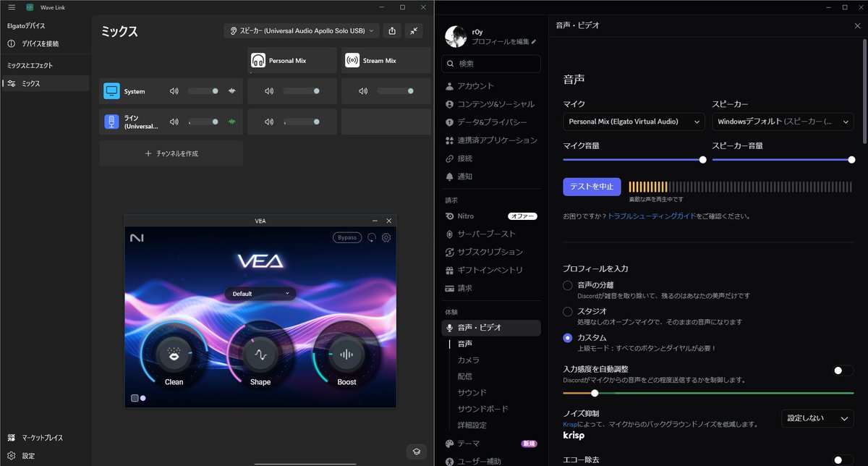Open the green effects waveform icon on ライン channel

tap(232, 122)
